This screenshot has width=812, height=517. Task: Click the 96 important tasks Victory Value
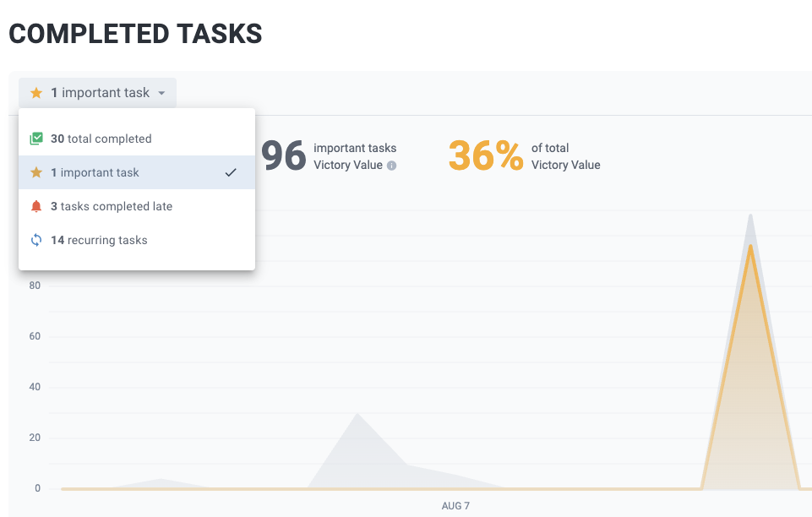coord(284,155)
